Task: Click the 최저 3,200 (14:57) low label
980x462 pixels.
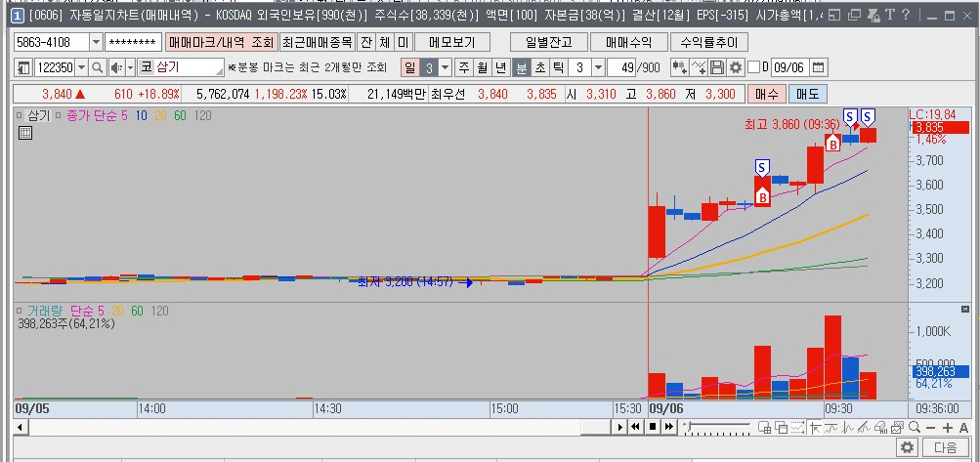Action: coord(405,282)
